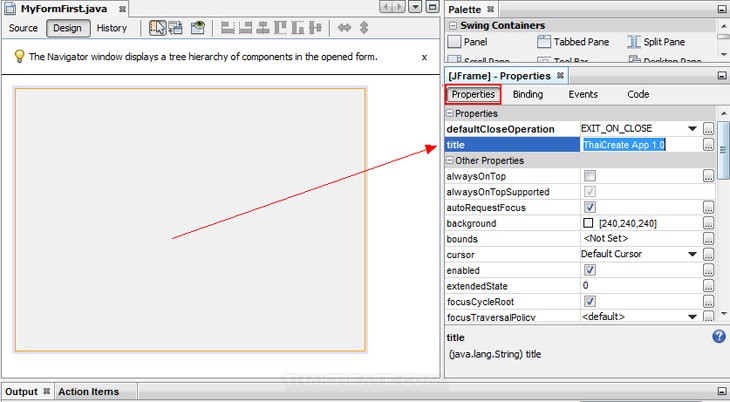Uncheck the enabled property checkbox
Viewport: 730px width, 402px height.
click(x=590, y=270)
